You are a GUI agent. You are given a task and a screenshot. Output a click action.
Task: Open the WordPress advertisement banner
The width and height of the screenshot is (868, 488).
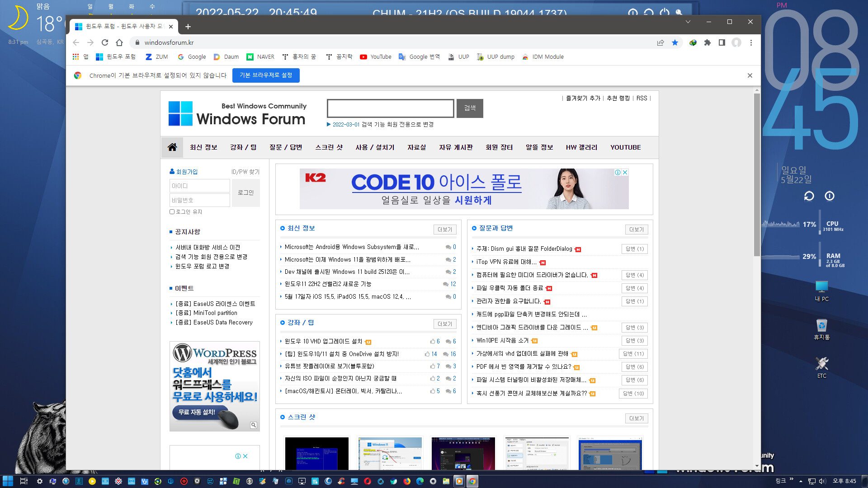(x=215, y=386)
